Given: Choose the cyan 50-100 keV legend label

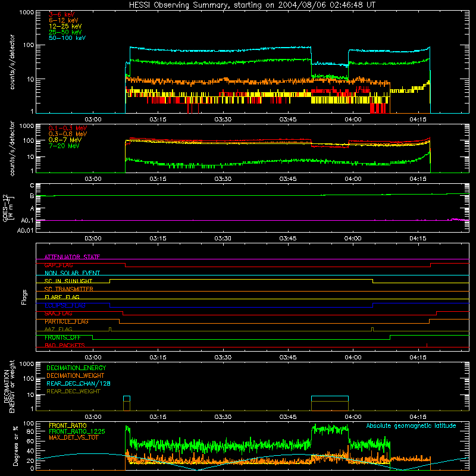Looking at the screenshot, I should click(67, 38).
